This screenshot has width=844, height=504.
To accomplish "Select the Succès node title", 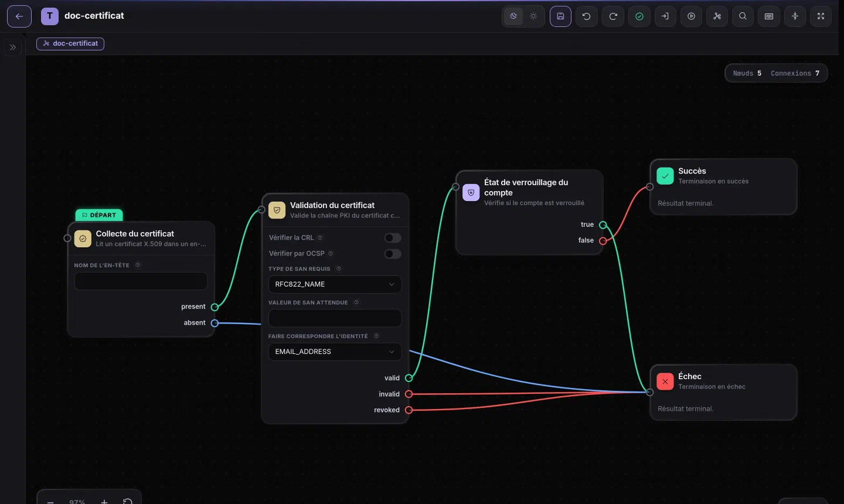I will point(692,171).
